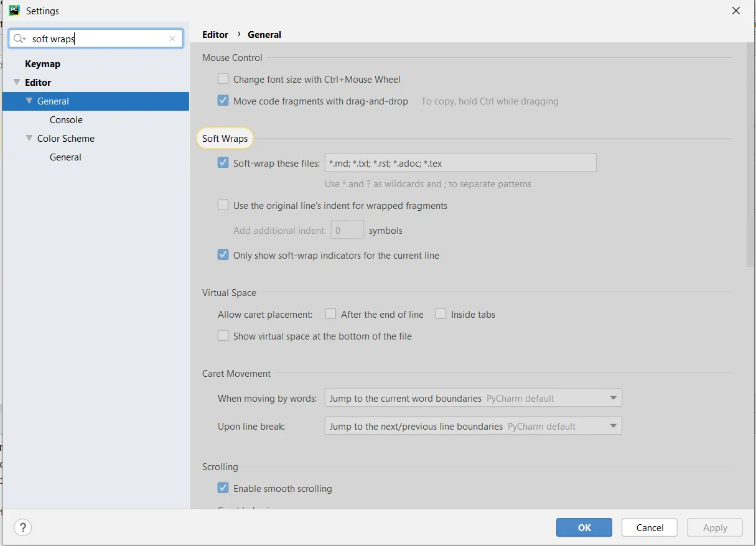
Task: Click the Apply button
Action: point(715,527)
